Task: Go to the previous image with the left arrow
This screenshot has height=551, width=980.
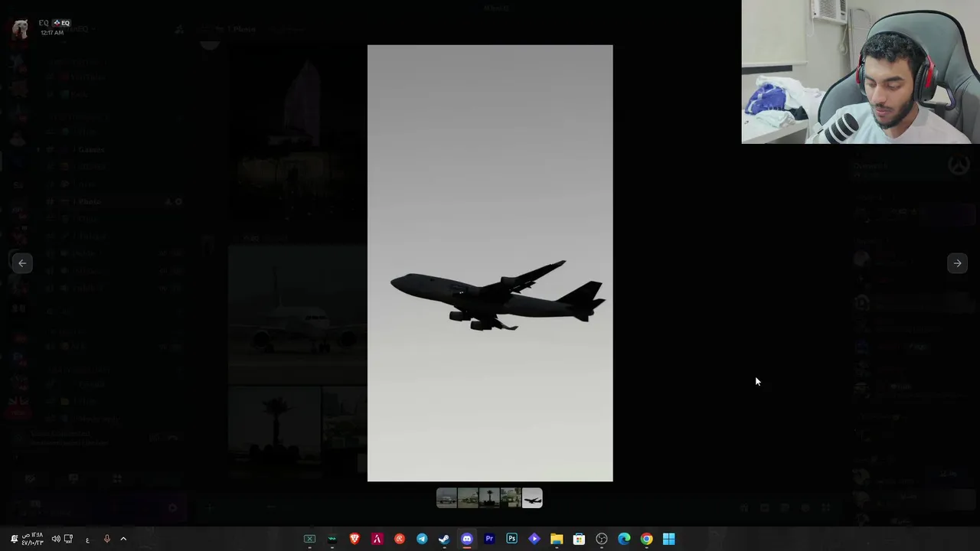Action: click(22, 263)
